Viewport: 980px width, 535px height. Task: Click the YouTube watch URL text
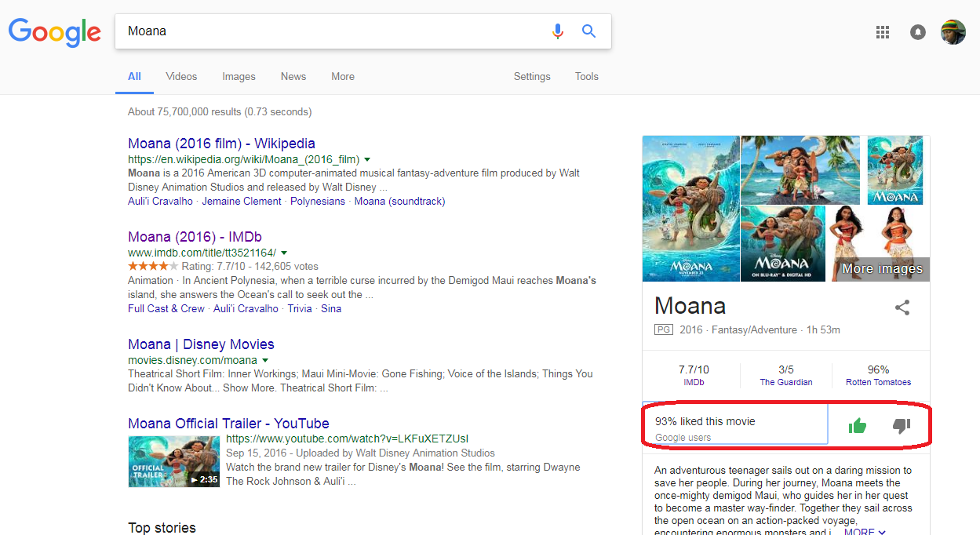347,439
